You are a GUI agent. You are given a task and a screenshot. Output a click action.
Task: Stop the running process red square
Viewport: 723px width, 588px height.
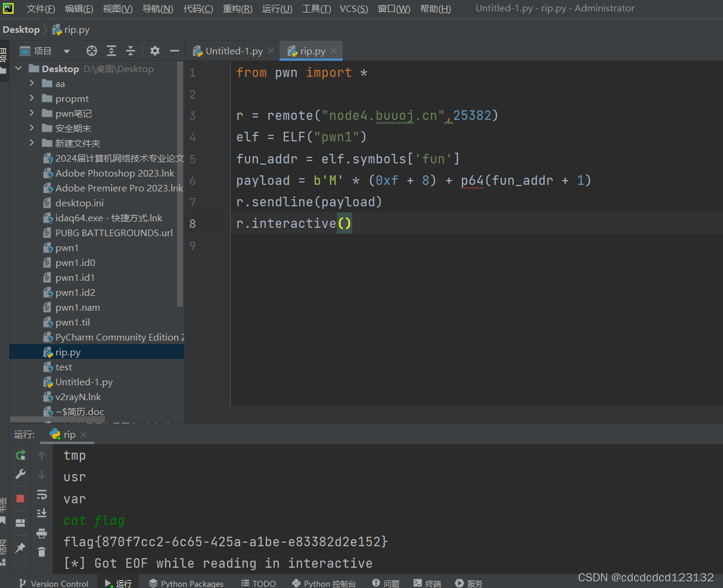coord(20,499)
